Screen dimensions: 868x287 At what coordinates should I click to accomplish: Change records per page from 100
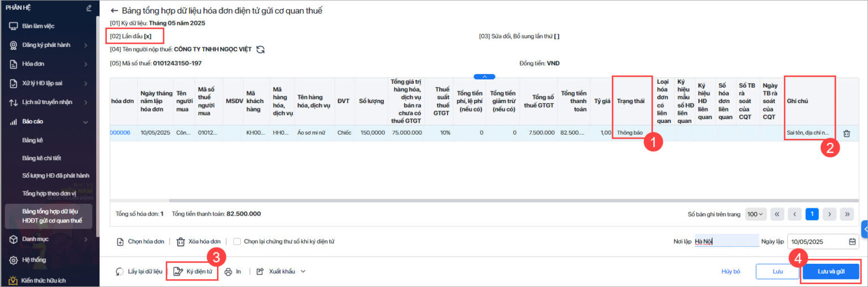(755, 214)
